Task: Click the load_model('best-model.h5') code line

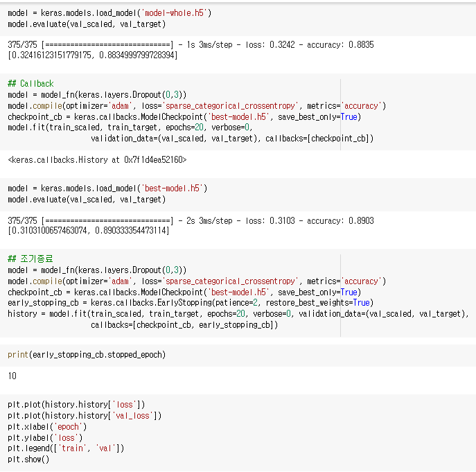Action: click(x=107, y=189)
